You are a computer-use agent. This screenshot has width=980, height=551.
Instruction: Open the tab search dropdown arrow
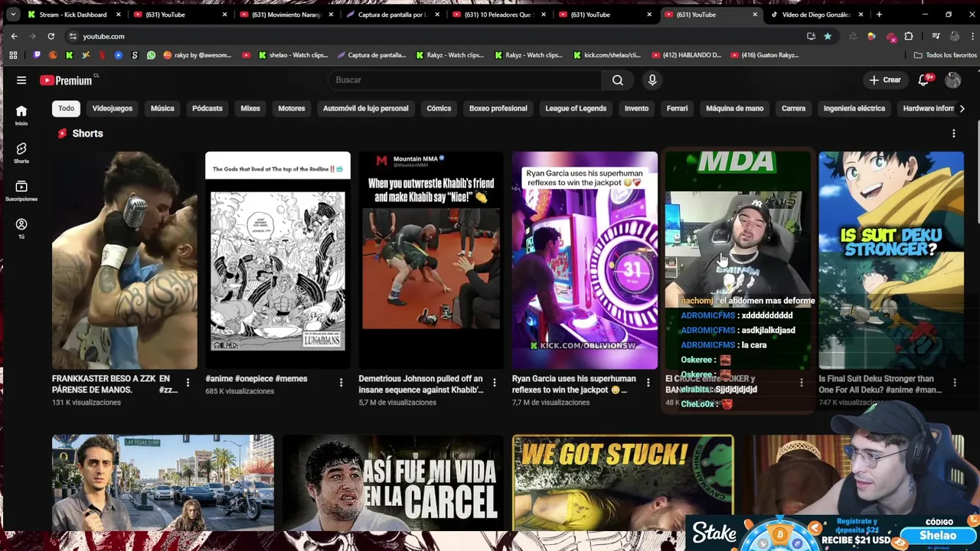click(12, 14)
